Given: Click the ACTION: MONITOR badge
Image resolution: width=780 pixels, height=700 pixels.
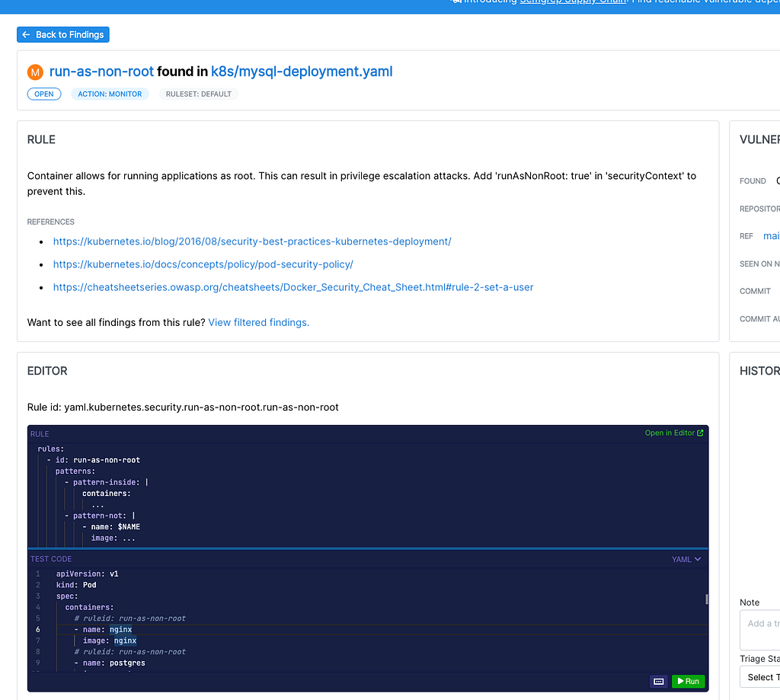Looking at the screenshot, I should (110, 94).
